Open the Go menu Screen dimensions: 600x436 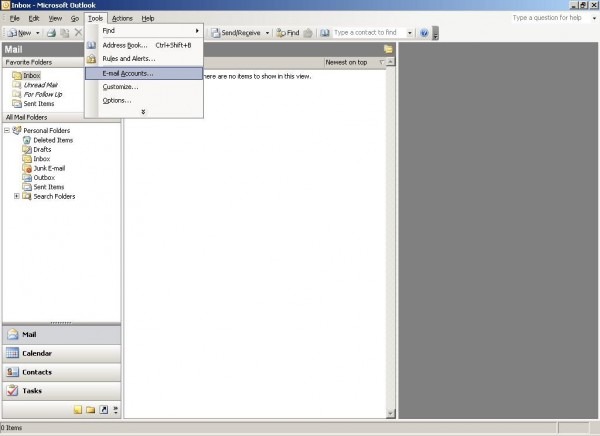point(75,18)
